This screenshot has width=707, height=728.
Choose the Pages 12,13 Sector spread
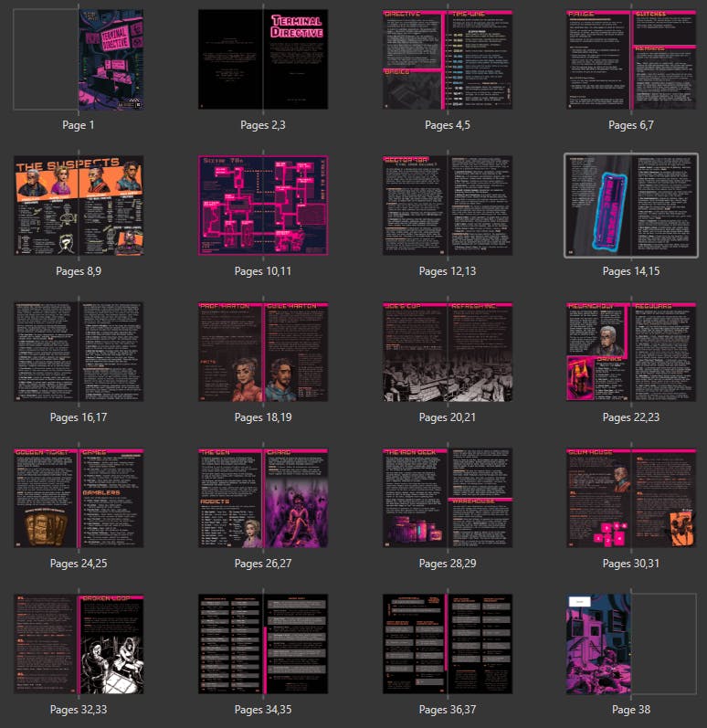pos(447,206)
